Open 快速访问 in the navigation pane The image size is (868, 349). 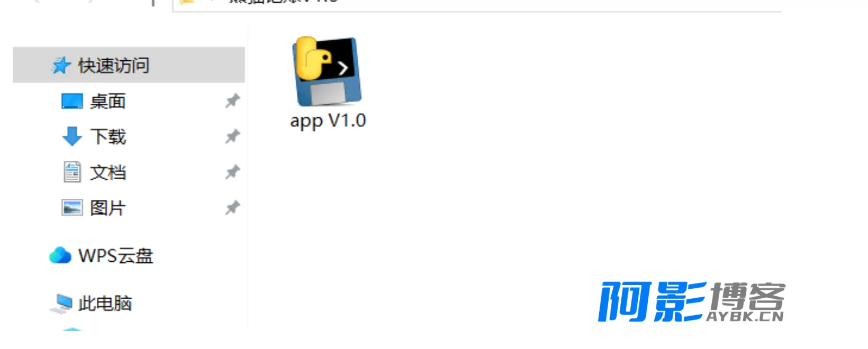pos(129,65)
